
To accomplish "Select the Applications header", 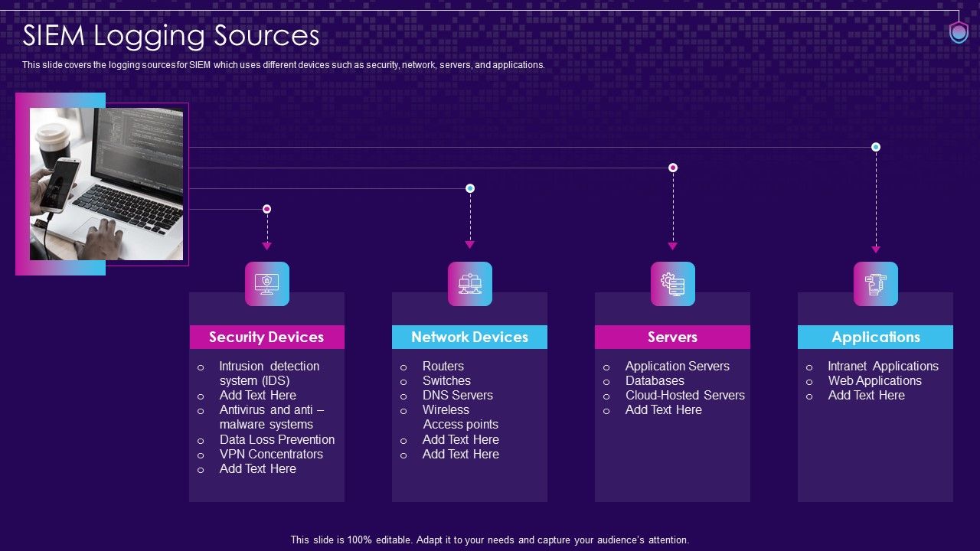I will coord(875,337).
